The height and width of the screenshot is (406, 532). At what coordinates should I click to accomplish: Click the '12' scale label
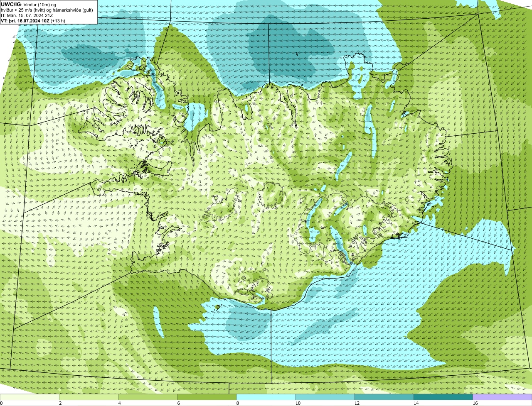pyautogui.click(x=357, y=403)
